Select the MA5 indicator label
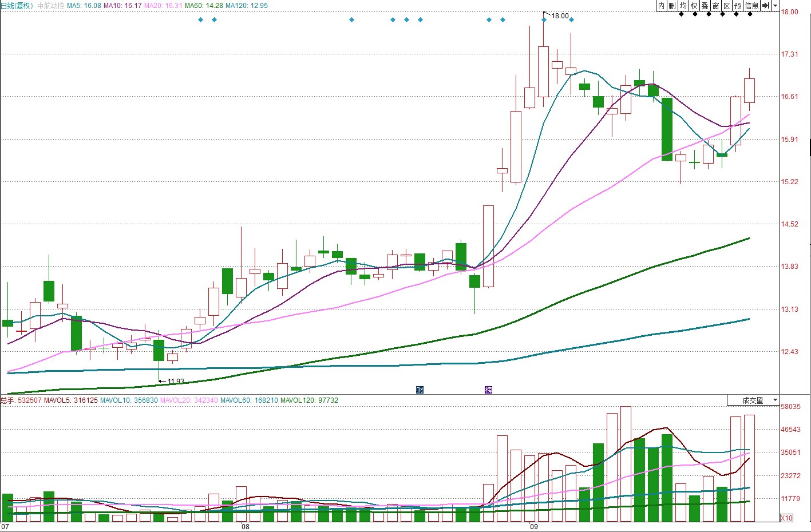Image resolution: width=811 pixels, height=532 pixels. pyautogui.click(x=84, y=6)
